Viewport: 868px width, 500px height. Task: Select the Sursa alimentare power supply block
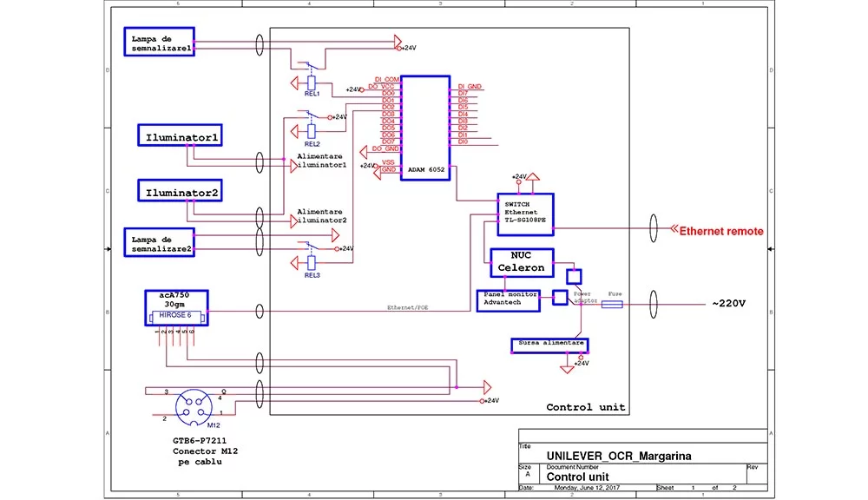pos(549,344)
